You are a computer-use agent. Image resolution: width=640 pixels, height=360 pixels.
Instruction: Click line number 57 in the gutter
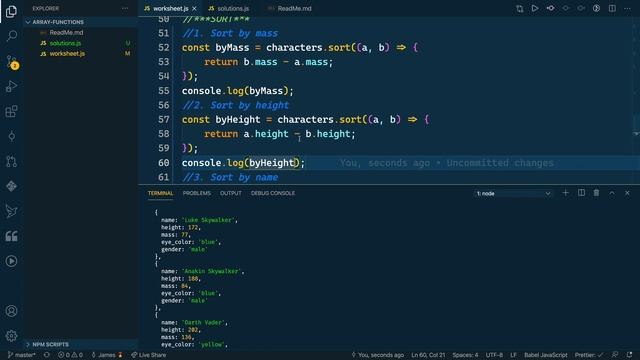[x=163, y=120]
